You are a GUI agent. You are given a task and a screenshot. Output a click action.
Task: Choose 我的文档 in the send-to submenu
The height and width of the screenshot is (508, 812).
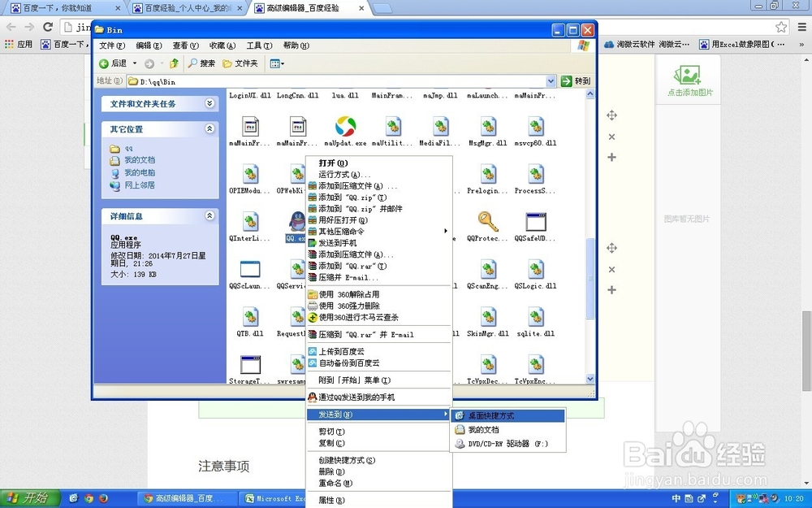(x=508, y=429)
